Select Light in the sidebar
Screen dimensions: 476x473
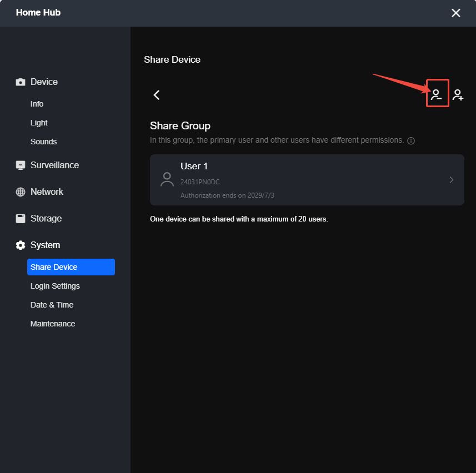[39, 123]
